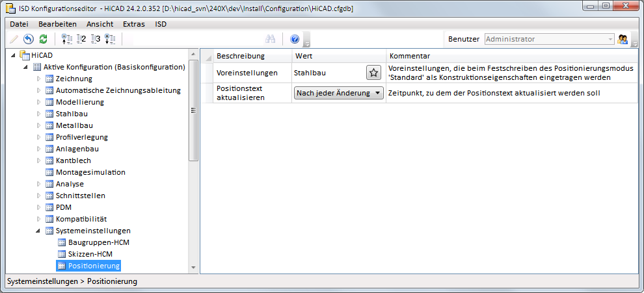The image size is (644, 293).
Task: Click the table select-all corner cell
Action: [x=208, y=56]
